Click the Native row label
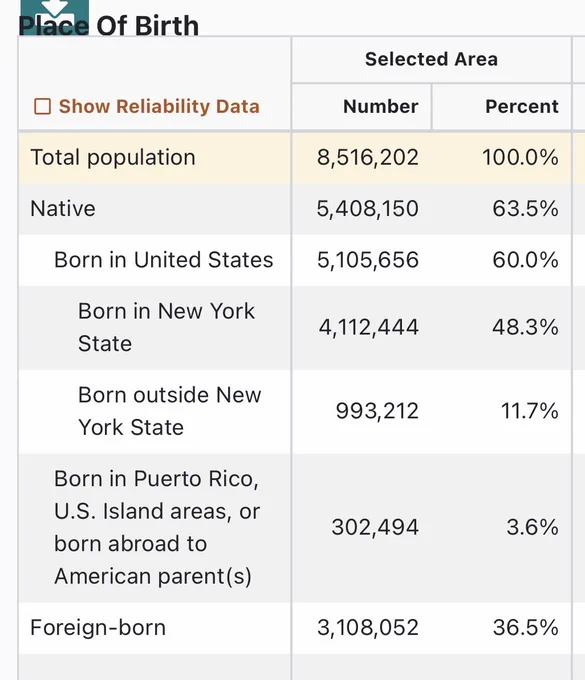The image size is (585, 680). [x=63, y=209]
